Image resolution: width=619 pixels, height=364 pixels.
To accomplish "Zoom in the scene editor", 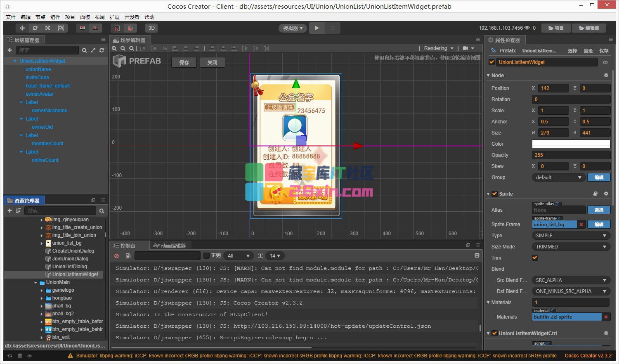I will click(x=114, y=48).
